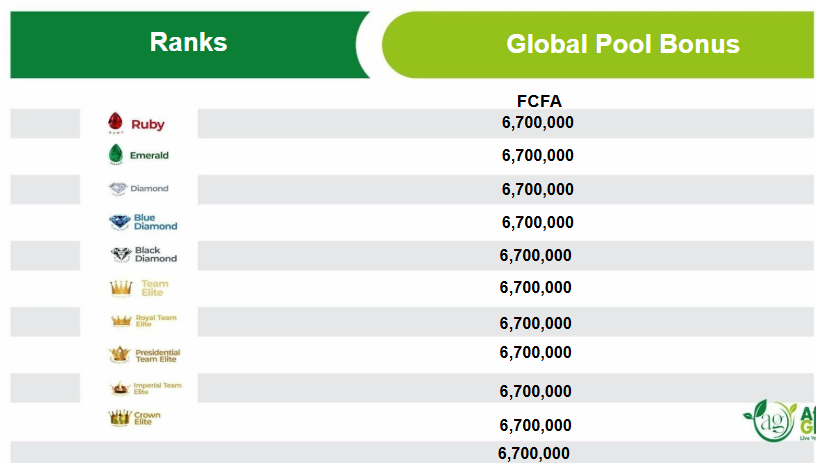The height and width of the screenshot is (463, 816).
Task: Click the Royal Team Elite crown icon
Action: pos(121,321)
